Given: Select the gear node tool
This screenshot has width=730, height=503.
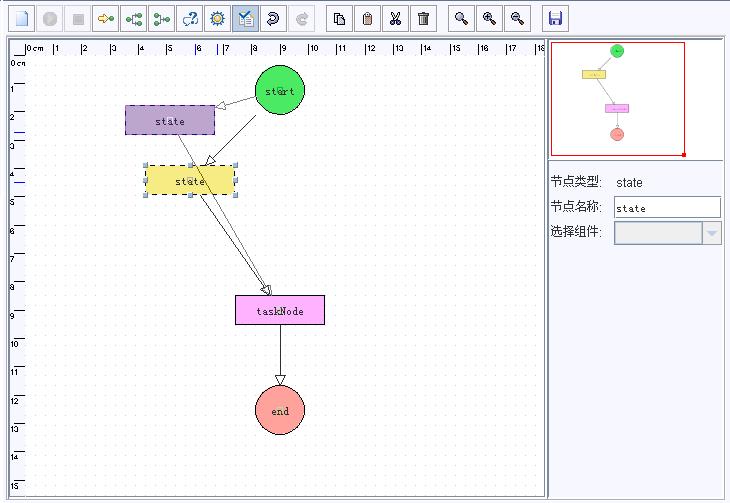Looking at the screenshot, I should pos(217,19).
